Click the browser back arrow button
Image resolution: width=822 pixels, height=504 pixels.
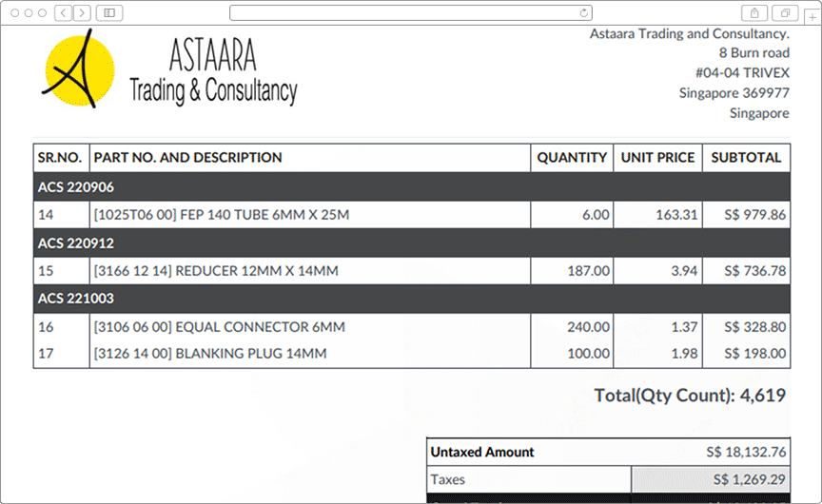(x=63, y=12)
